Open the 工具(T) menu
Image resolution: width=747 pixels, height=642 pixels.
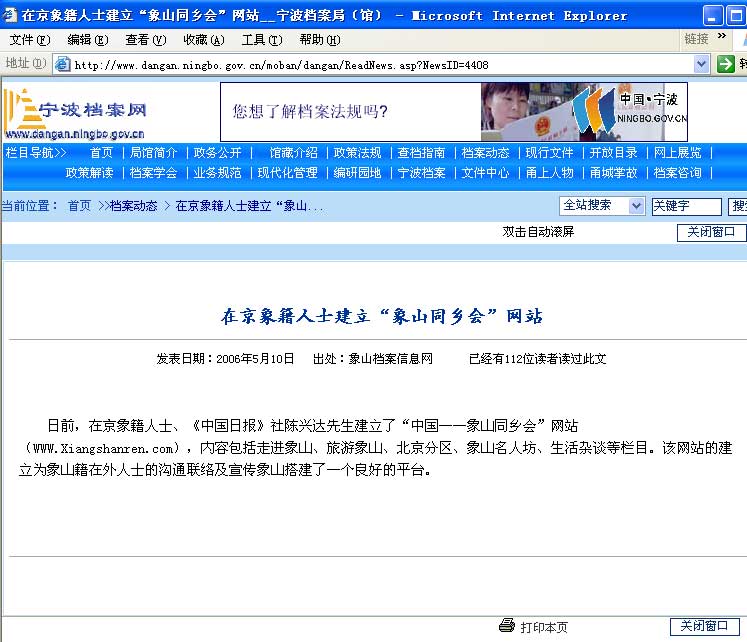click(261, 40)
